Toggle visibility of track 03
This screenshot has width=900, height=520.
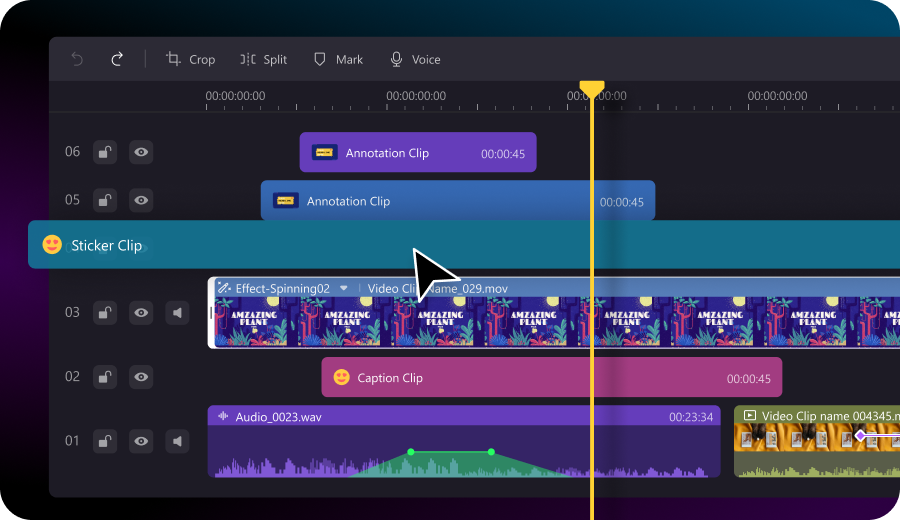141,313
